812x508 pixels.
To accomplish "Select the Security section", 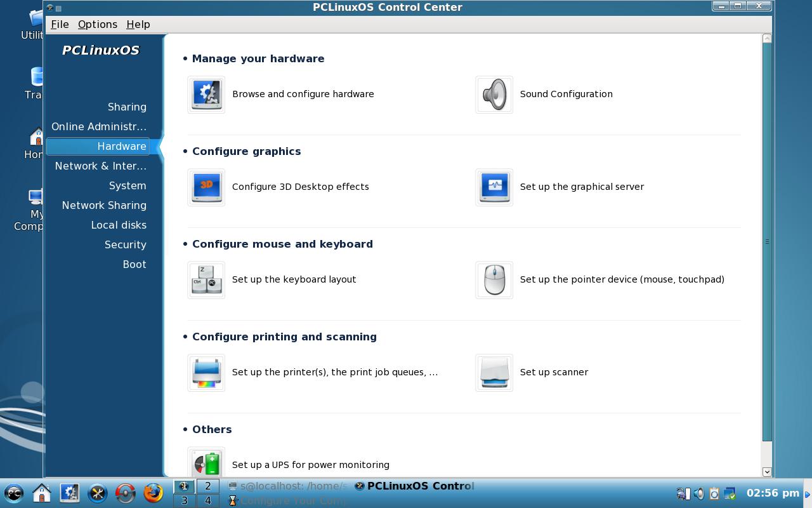I will [x=126, y=244].
